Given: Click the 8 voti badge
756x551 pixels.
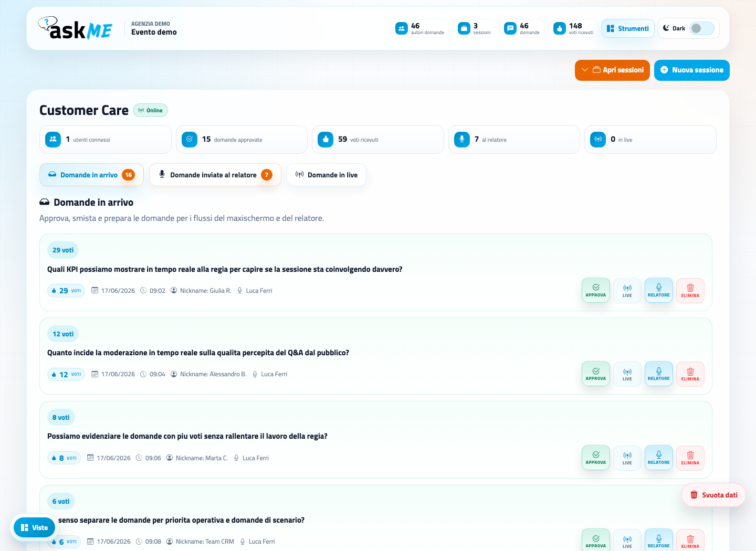Looking at the screenshot, I should 61,418.
